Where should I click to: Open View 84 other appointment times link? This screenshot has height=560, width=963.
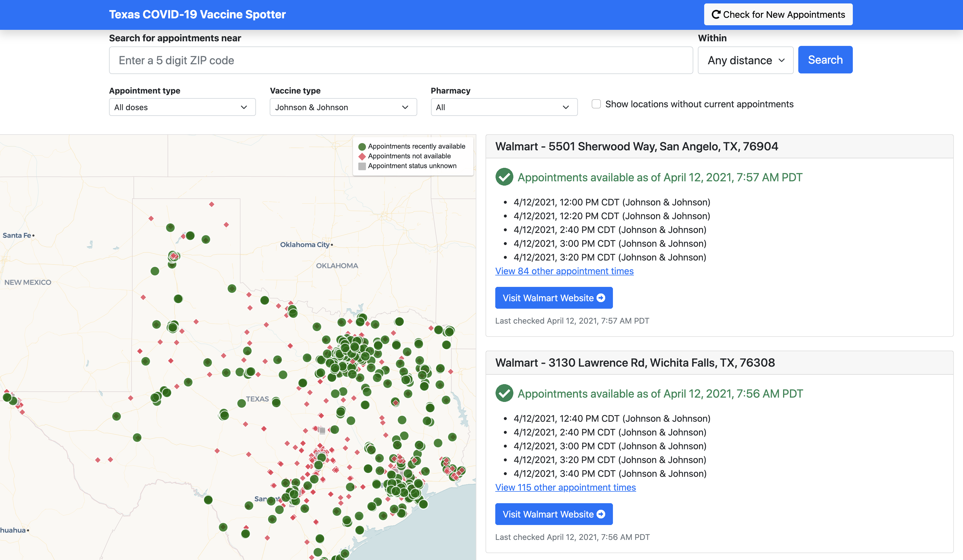[x=564, y=271]
